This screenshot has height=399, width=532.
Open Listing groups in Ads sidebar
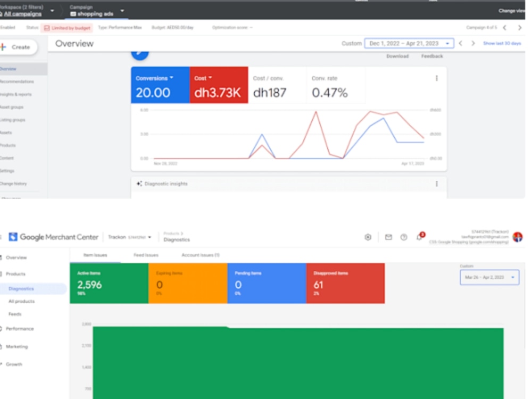tap(13, 120)
